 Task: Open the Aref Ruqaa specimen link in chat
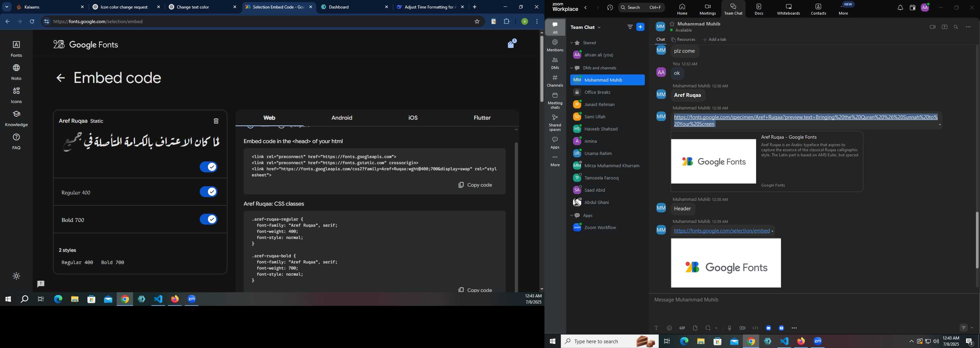805,120
